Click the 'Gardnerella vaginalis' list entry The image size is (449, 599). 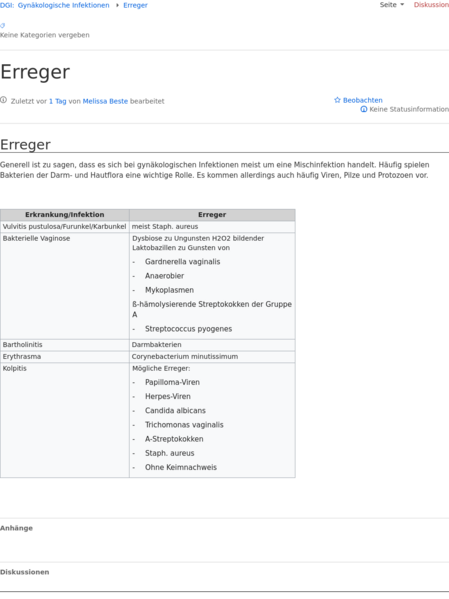coord(182,262)
